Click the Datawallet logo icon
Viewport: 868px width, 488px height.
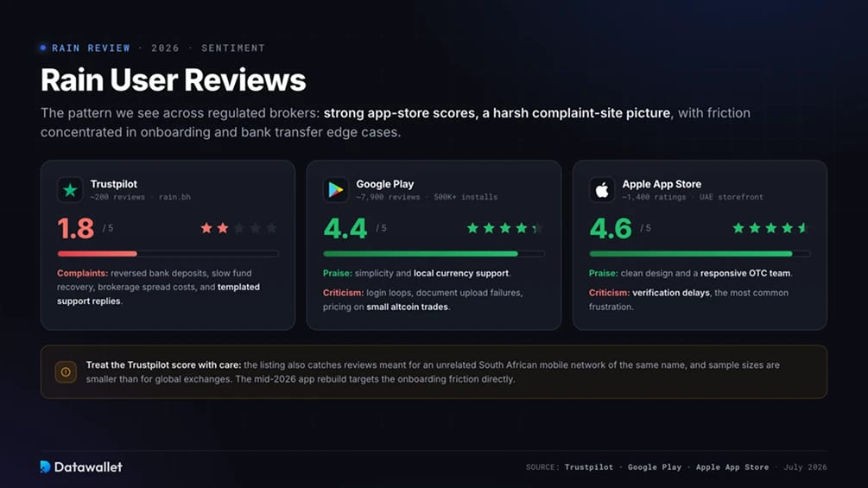46,466
